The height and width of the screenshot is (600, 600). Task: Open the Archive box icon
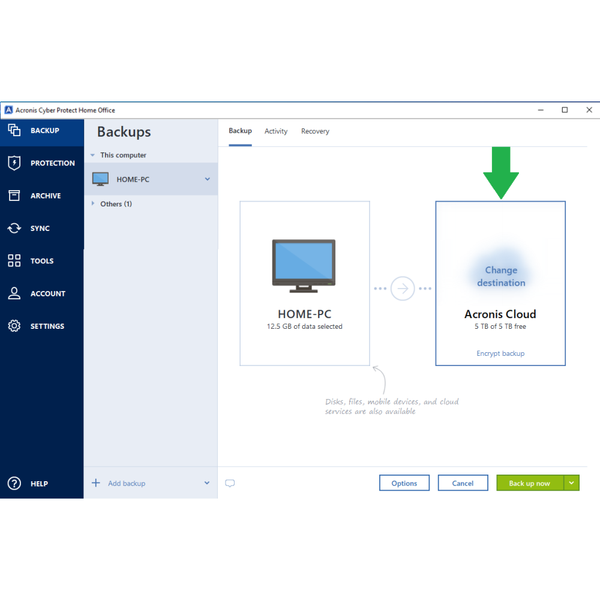tap(14, 196)
